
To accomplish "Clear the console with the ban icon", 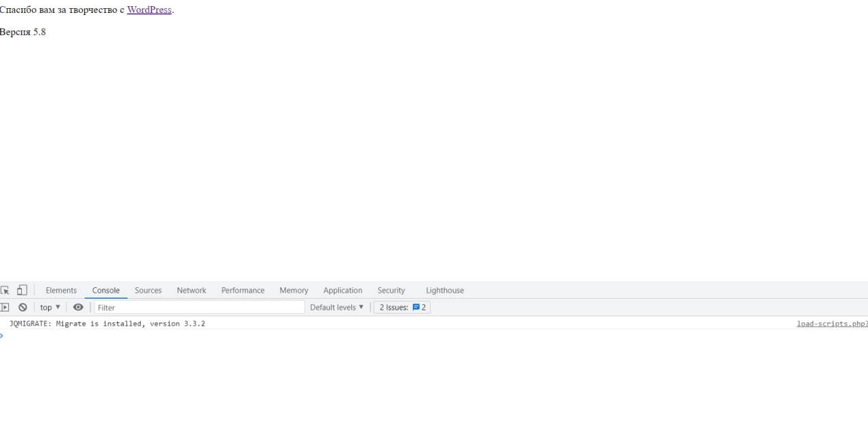I will coord(22,308).
